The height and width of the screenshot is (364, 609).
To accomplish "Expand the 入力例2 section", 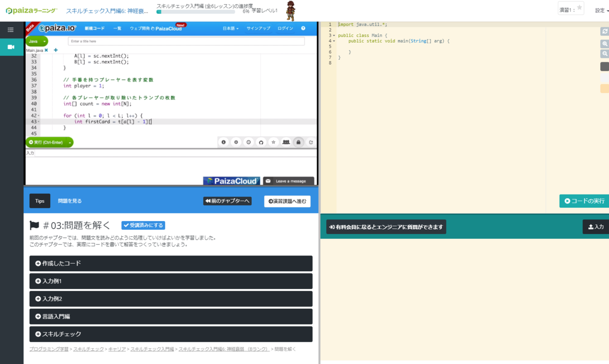I will click(171, 299).
